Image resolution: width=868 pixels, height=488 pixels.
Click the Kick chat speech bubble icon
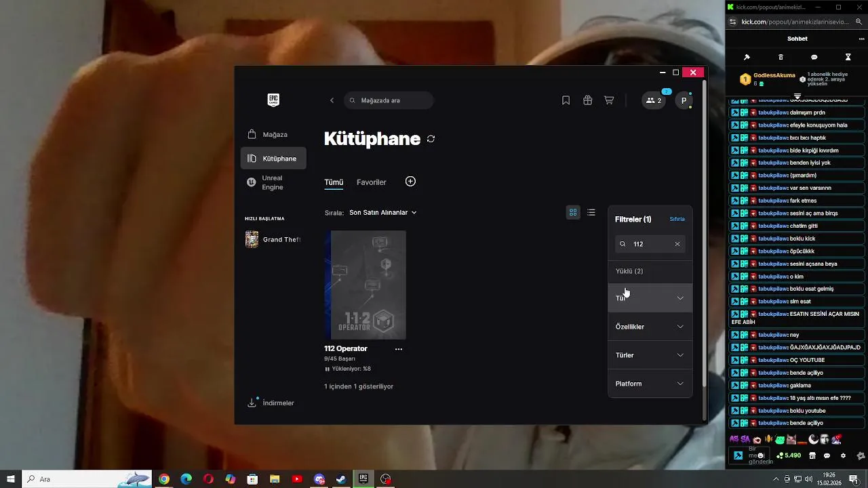coord(814,58)
